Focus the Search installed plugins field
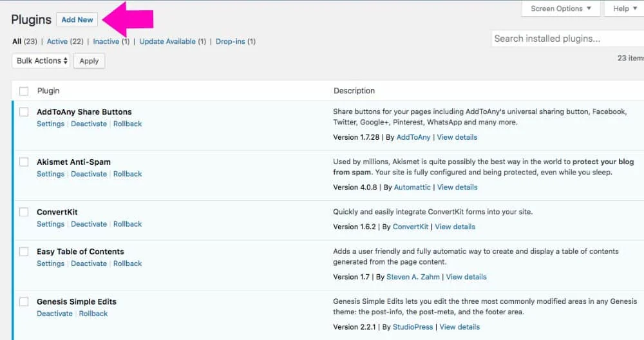 [567, 39]
